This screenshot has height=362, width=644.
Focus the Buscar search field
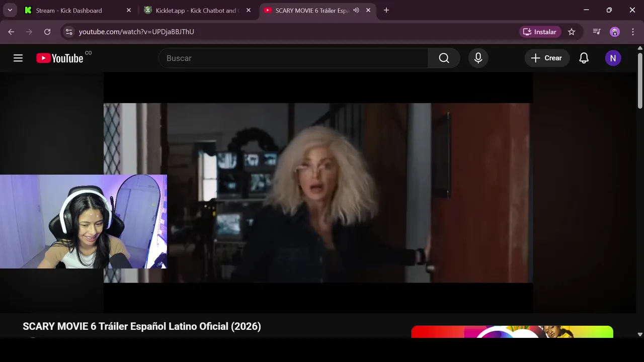click(293, 58)
